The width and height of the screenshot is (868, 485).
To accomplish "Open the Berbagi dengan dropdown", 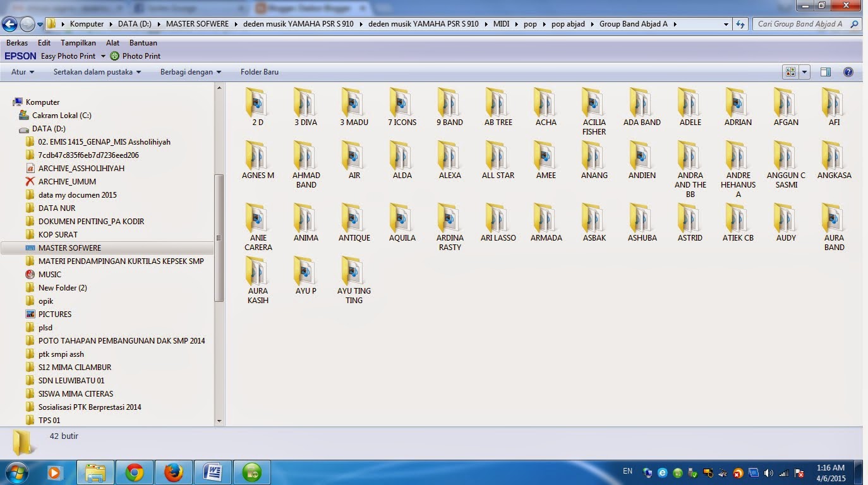I will point(191,72).
